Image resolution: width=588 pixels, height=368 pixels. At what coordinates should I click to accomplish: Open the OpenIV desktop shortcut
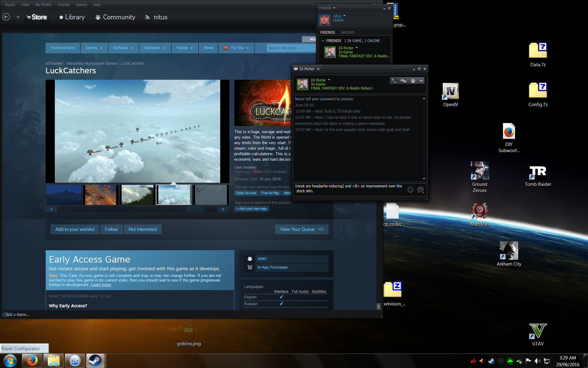pyautogui.click(x=450, y=95)
